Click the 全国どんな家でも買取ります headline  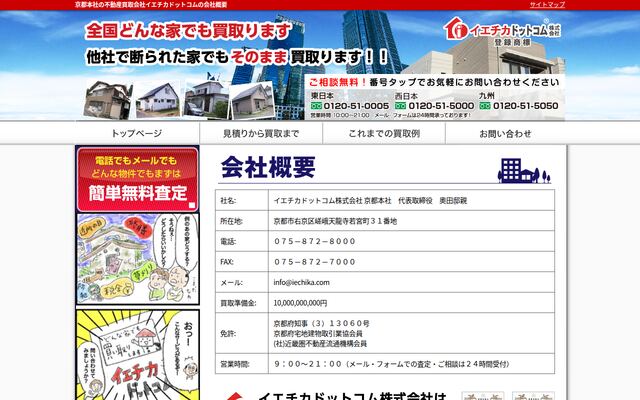click(x=188, y=31)
